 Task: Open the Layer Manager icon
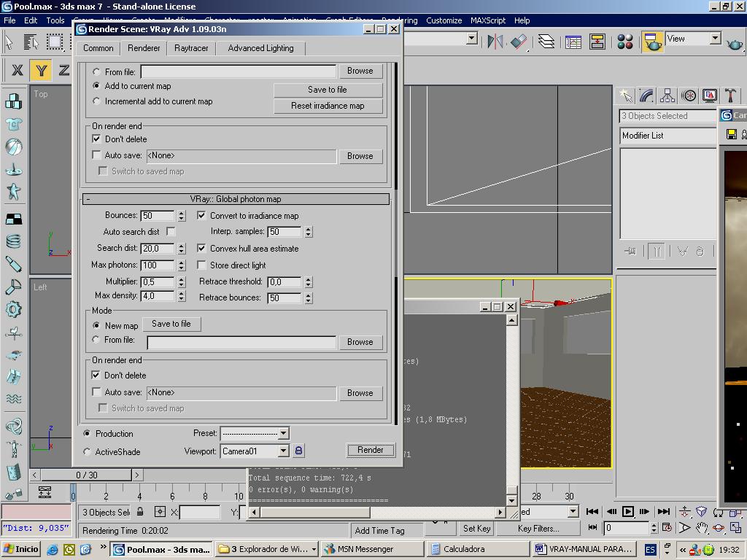pyautogui.click(x=546, y=42)
